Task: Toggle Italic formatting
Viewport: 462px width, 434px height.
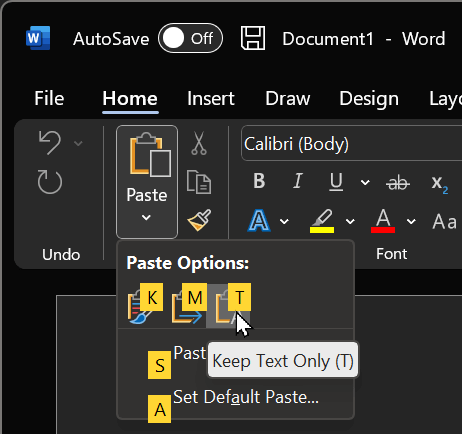Action: coord(298,181)
